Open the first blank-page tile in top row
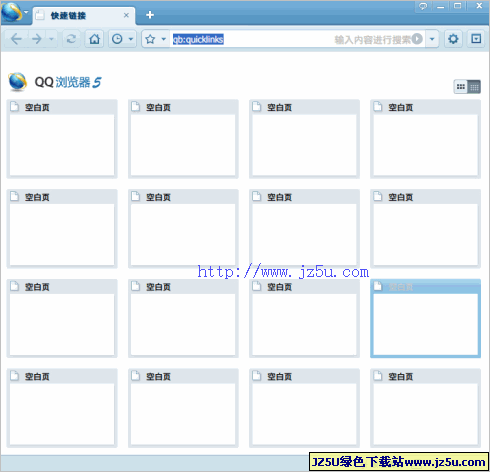The height and width of the screenshot is (472, 490). tap(62, 139)
